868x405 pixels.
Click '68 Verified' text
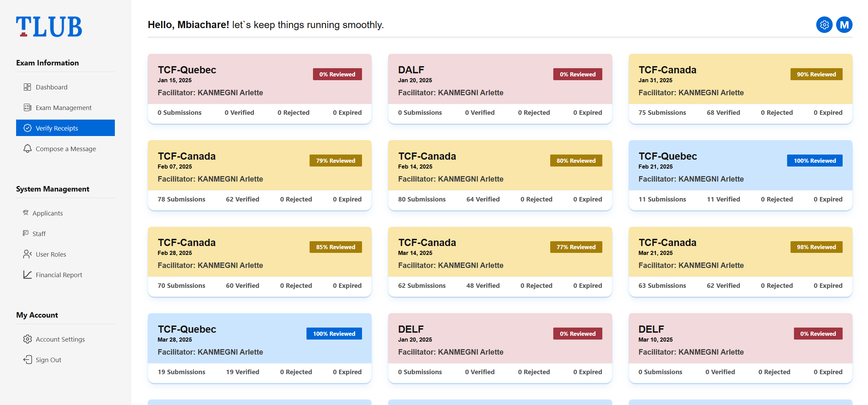coord(723,113)
